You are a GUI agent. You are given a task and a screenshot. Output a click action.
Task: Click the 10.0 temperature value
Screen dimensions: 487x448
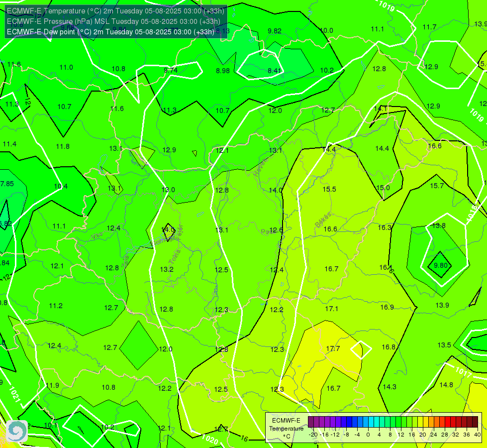(326, 30)
